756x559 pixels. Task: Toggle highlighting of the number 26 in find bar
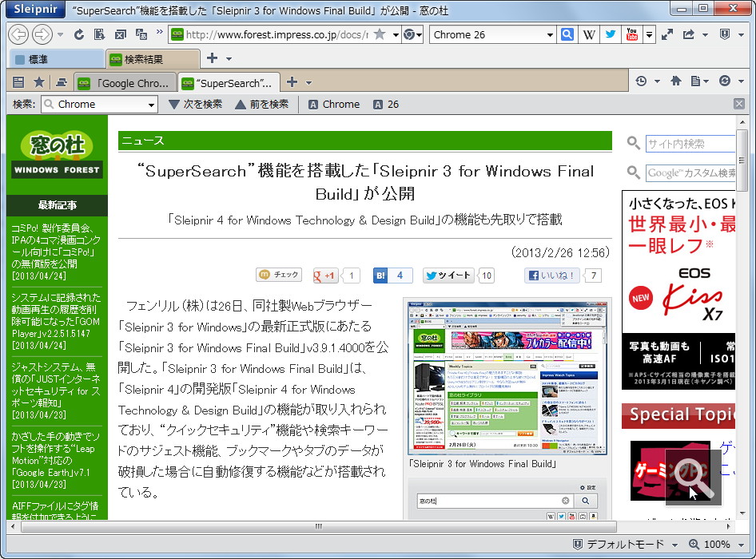point(387,104)
